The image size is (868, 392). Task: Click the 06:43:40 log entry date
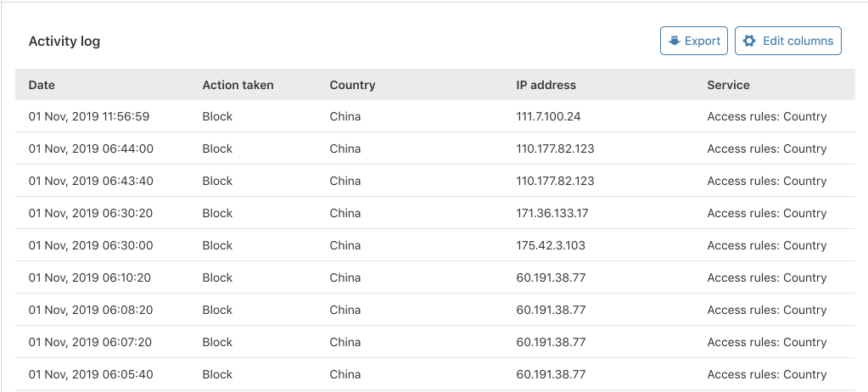coord(91,181)
